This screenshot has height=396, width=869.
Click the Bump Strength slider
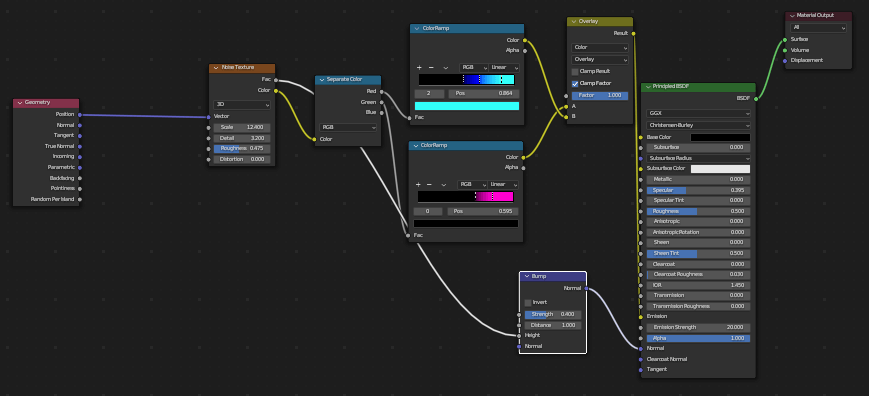click(x=553, y=315)
